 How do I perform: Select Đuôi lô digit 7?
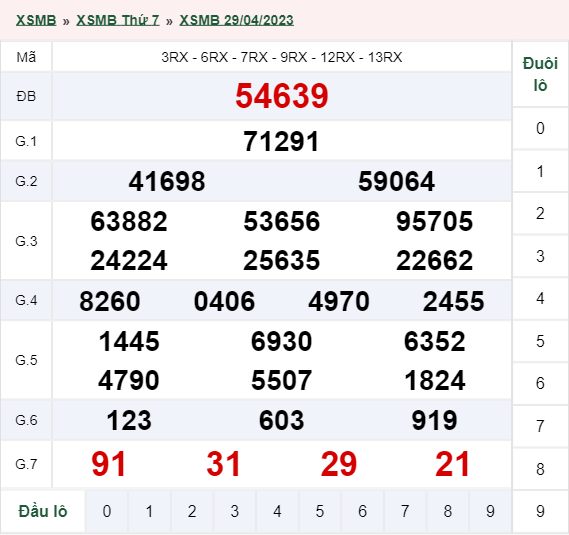coord(540,426)
